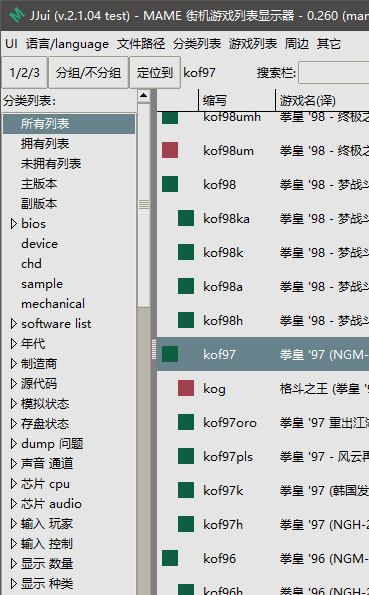
Task: Click the red status square beside kog
Action: click(186, 388)
